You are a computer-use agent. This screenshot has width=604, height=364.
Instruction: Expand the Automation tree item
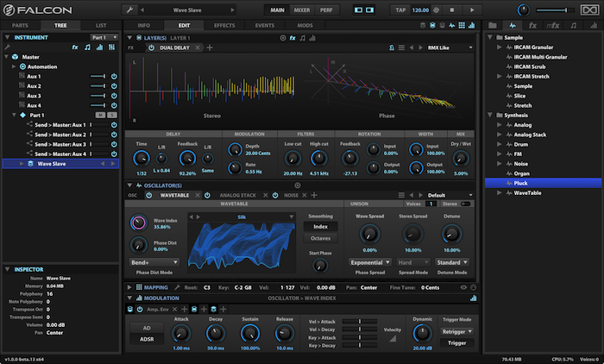(x=14, y=66)
